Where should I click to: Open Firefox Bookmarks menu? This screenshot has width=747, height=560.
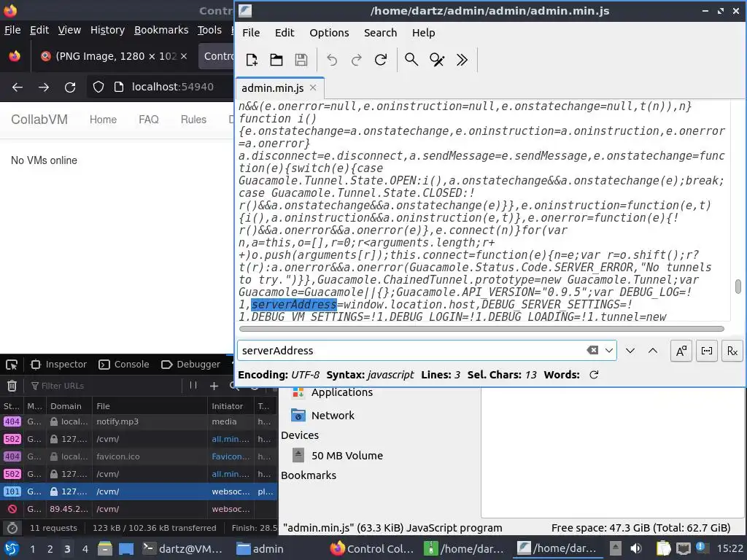click(161, 30)
